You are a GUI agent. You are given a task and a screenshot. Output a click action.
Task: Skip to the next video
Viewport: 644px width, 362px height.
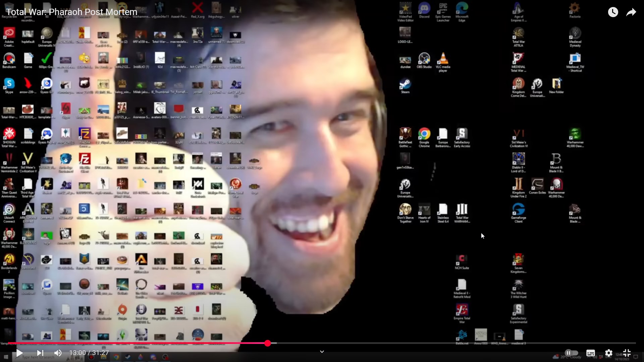point(40,353)
